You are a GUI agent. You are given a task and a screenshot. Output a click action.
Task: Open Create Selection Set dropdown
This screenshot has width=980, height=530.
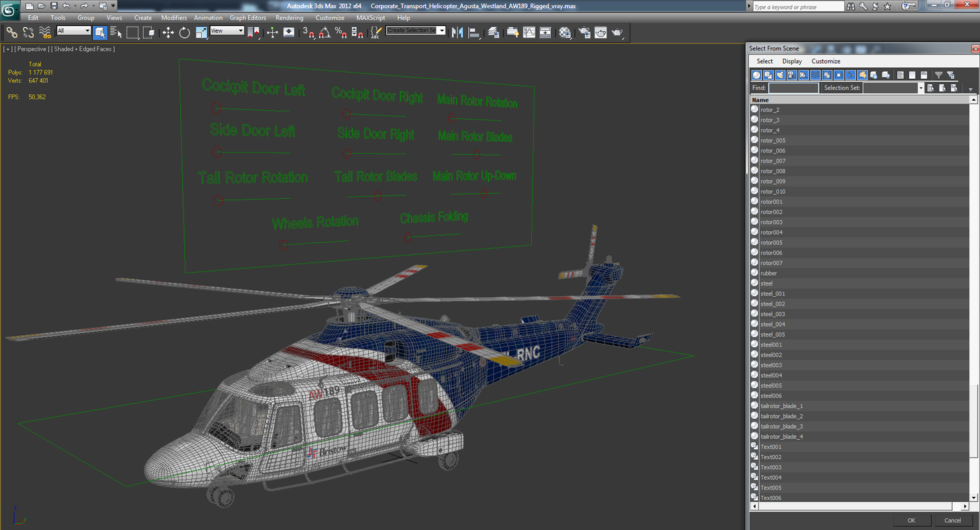tap(416, 30)
